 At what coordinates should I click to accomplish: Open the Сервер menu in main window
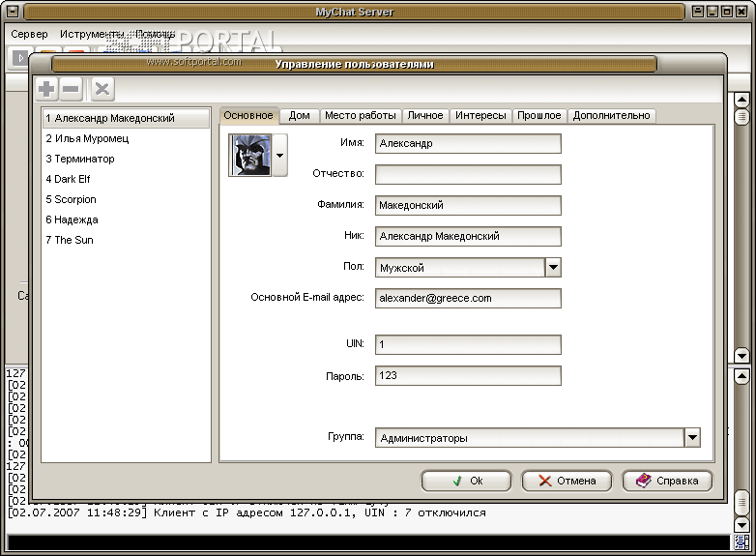click(29, 34)
